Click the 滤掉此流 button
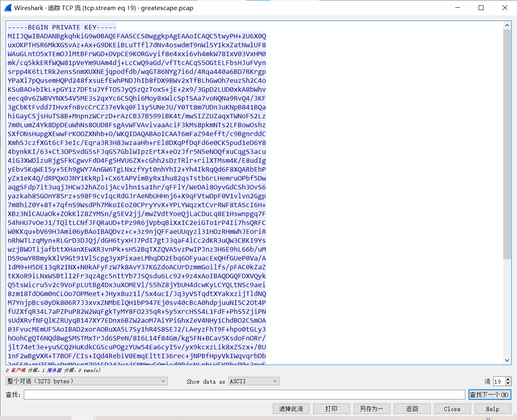Viewport: 517px width, 420px height. pos(291,409)
